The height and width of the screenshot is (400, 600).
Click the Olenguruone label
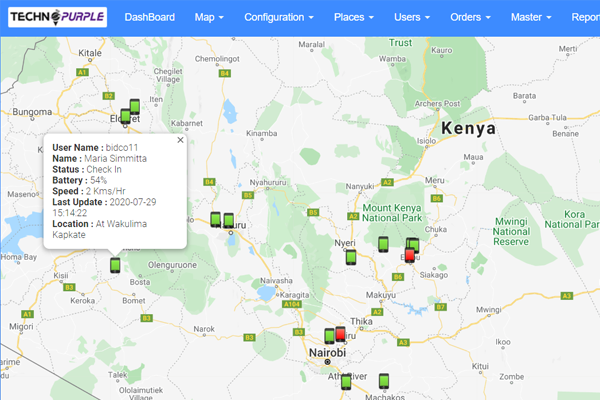(x=172, y=265)
